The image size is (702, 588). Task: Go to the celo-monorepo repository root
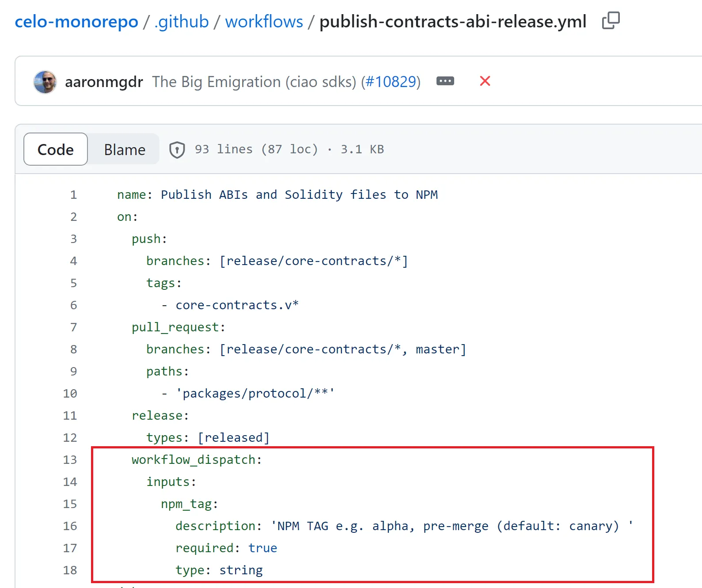pyautogui.click(x=76, y=22)
